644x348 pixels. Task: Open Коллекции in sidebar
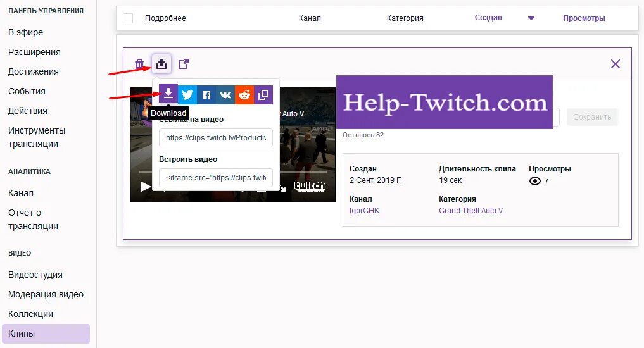(x=31, y=314)
